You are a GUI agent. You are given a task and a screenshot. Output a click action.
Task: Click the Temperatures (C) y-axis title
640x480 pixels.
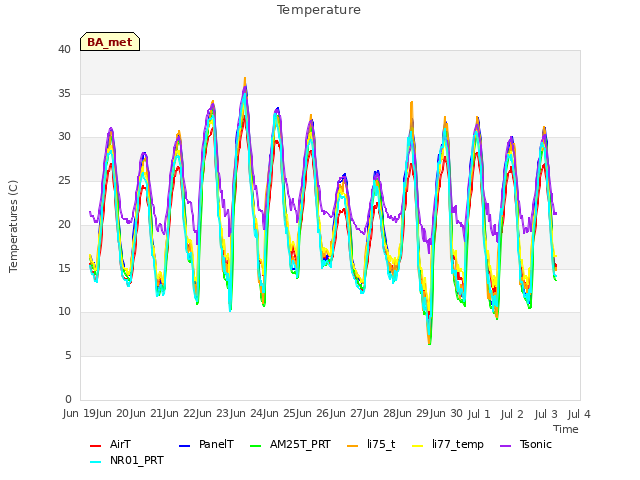tap(13, 226)
